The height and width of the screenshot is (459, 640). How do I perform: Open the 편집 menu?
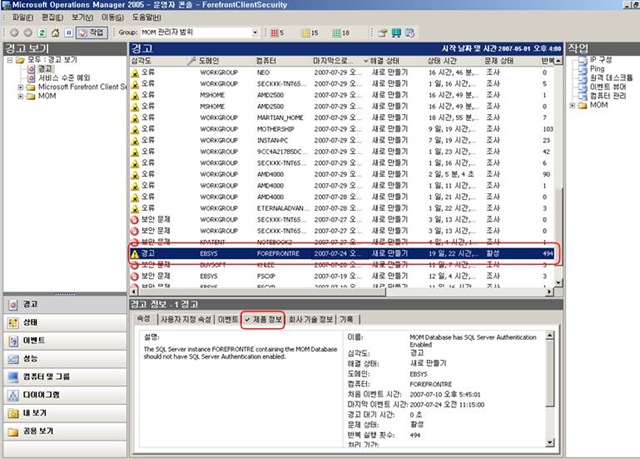(52, 18)
